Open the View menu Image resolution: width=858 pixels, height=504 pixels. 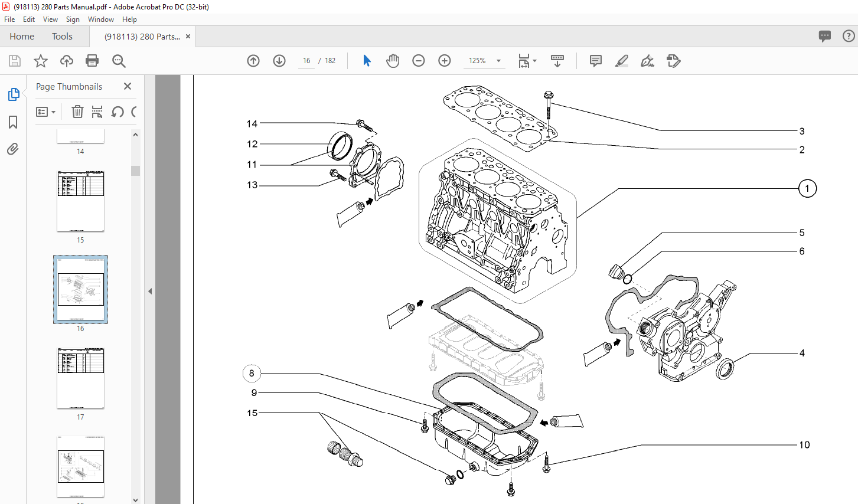tap(51, 19)
